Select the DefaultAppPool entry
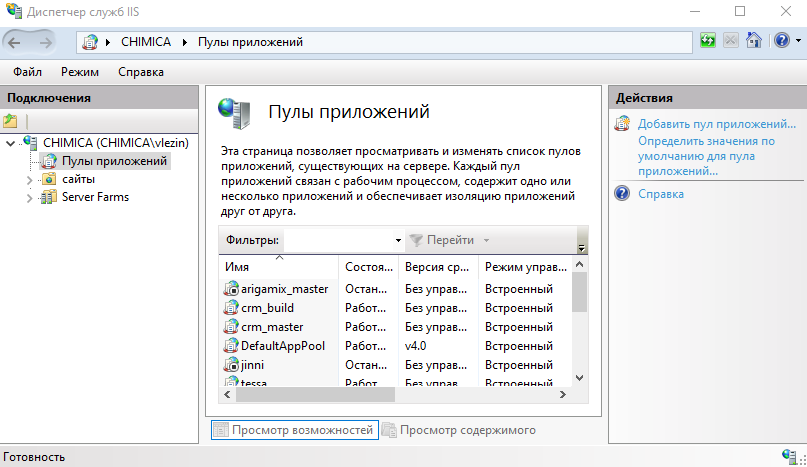Viewport: 807px width, 467px height. pyautogui.click(x=282, y=346)
